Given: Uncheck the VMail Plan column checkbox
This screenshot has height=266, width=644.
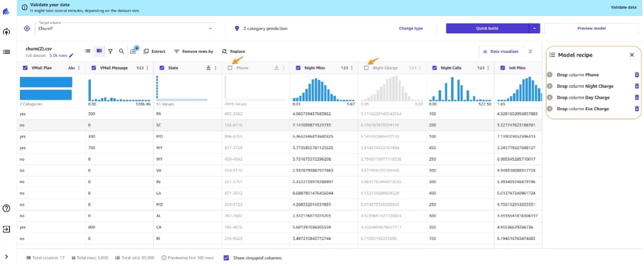Looking at the screenshot, I should (25, 68).
